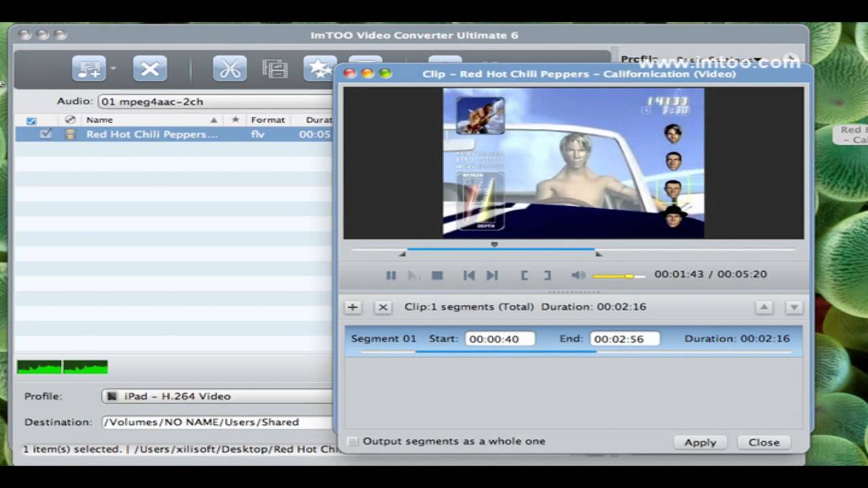
Task: Click the Destination path field
Action: [217, 422]
